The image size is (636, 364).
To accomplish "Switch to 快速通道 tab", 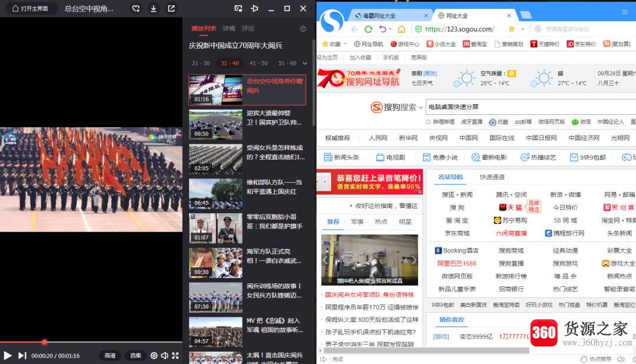I will click(x=492, y=177).
